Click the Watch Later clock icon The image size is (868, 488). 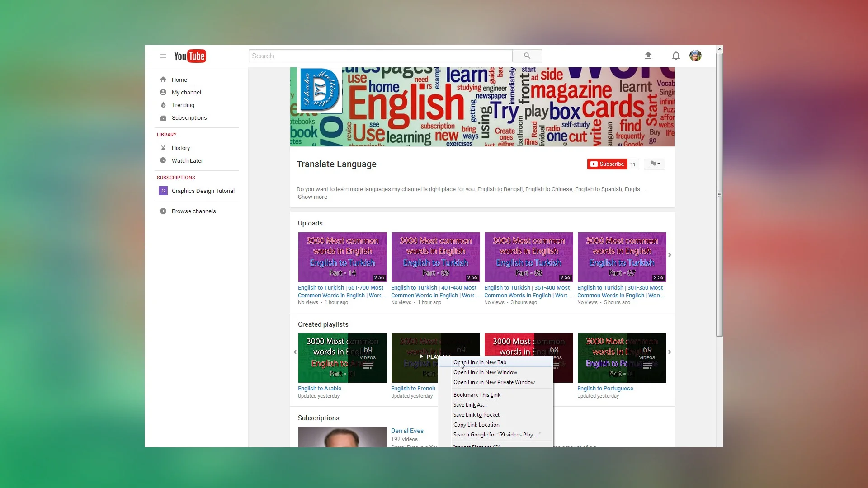coord(163,160)
